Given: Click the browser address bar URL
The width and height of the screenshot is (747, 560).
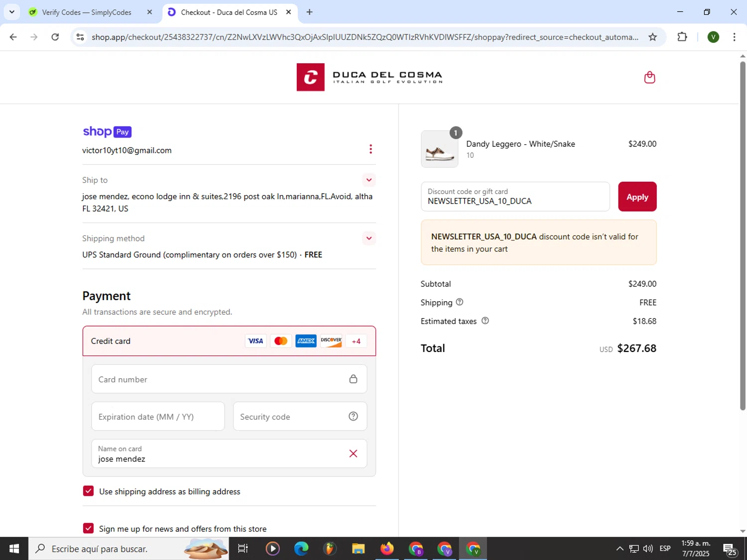Looking at the screenshot, I should coord(365,37).
